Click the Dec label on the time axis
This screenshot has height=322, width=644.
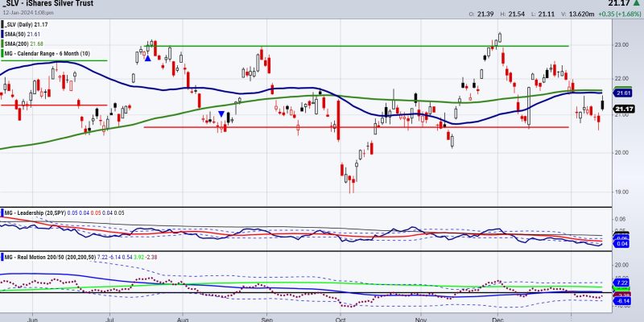click(x=497, y=318)
